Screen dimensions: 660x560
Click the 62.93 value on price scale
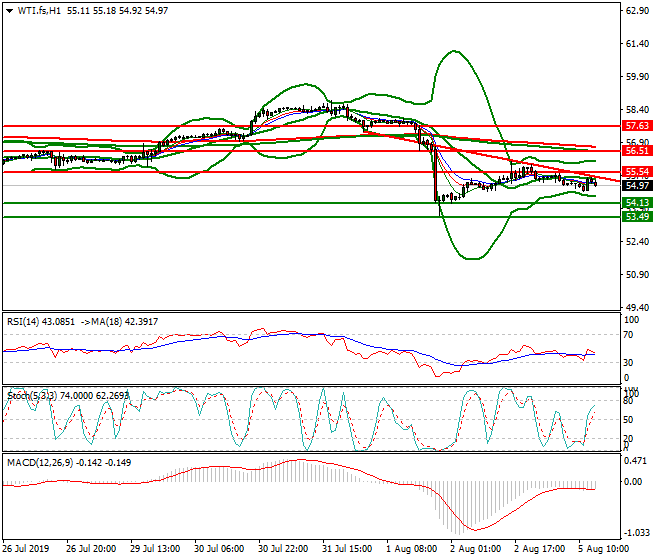[637, 12]
